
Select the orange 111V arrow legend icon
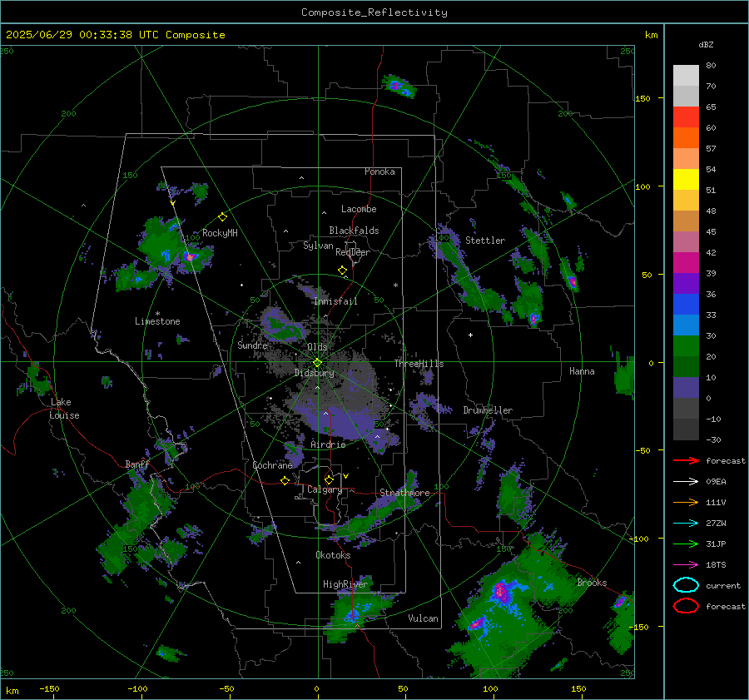coord(686,502)
